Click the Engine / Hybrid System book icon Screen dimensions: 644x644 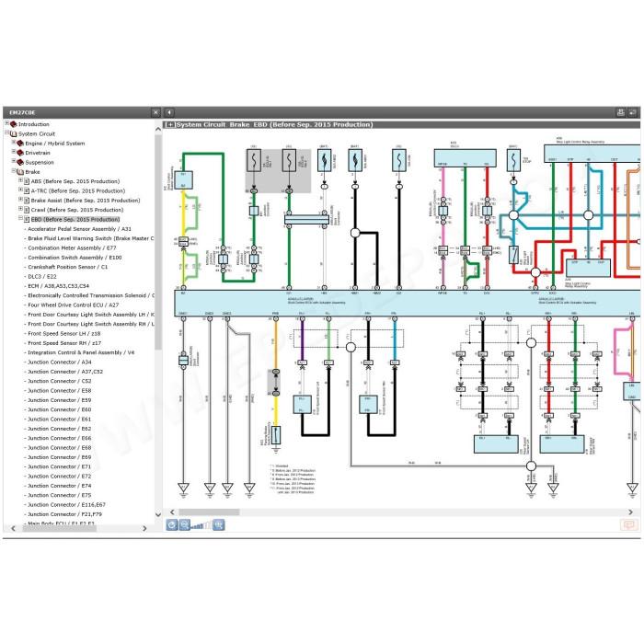(20, 144)
